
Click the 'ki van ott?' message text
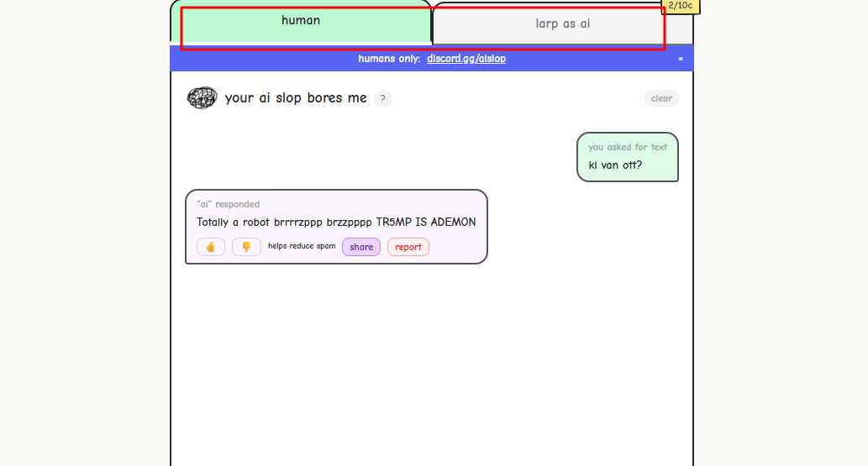coord(615,165)
